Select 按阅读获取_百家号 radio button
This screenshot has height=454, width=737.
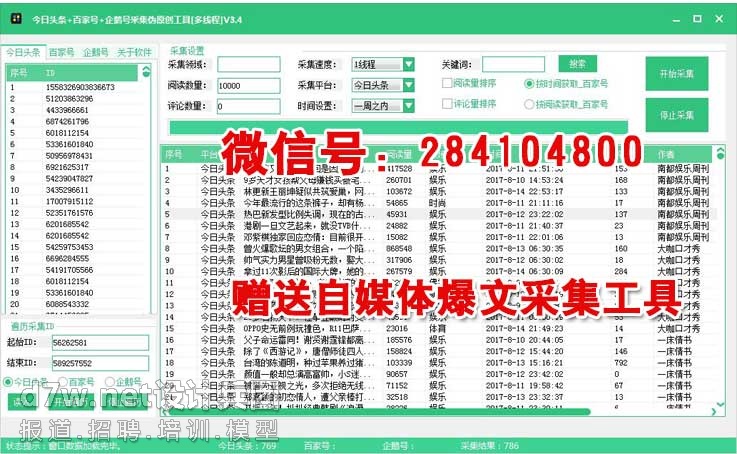tap(529, 104)
